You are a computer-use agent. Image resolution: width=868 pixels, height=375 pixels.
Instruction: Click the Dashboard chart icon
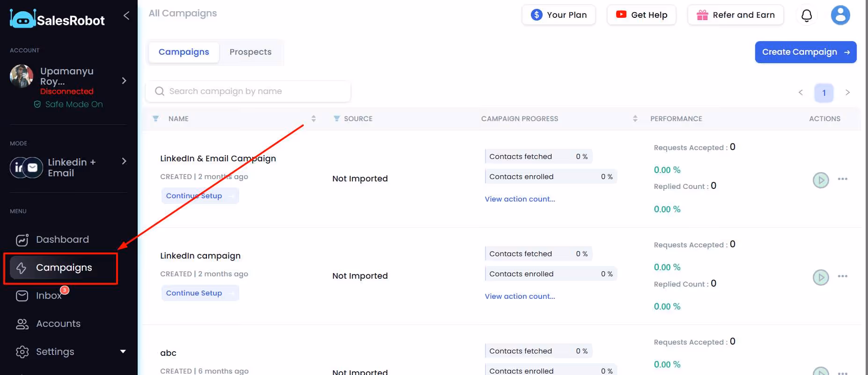[x=22, y=240]
